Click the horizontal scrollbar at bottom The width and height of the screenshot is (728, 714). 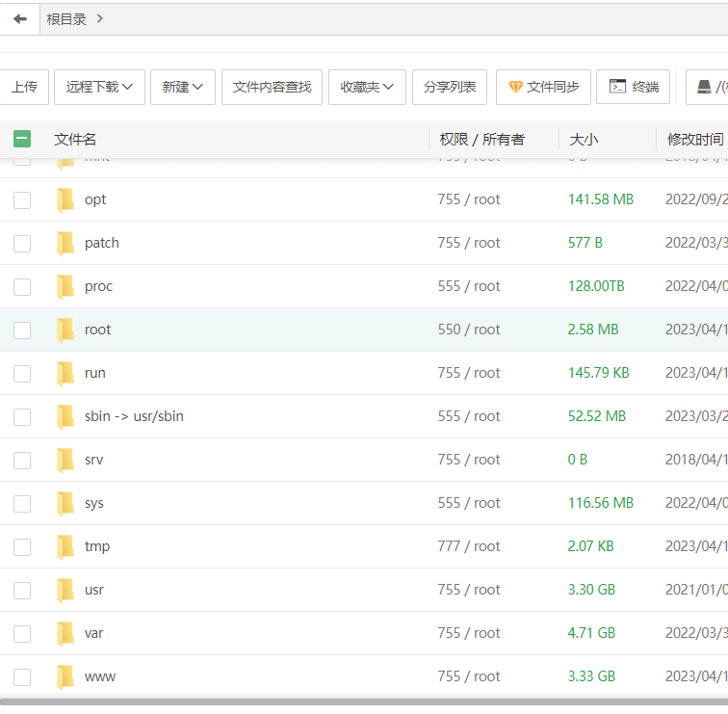tap(364, 701)
